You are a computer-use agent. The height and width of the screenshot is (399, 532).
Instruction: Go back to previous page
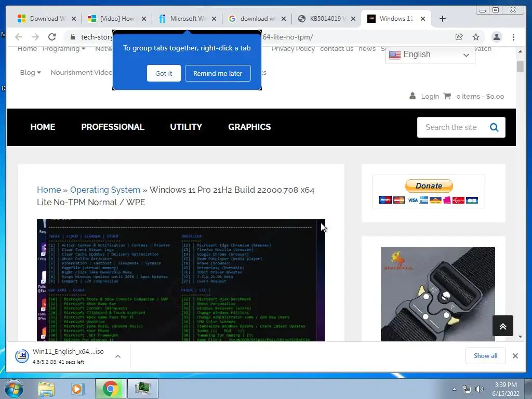(x=19, y=37)
